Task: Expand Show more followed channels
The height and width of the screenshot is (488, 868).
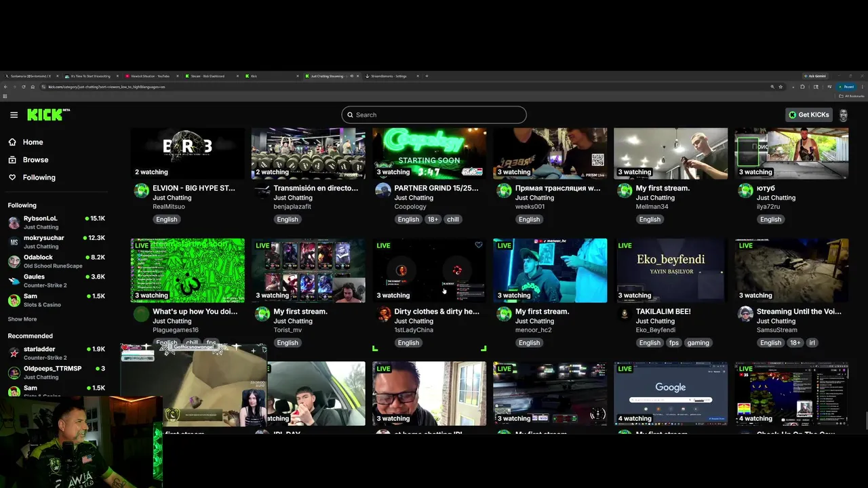Action: 22,319
